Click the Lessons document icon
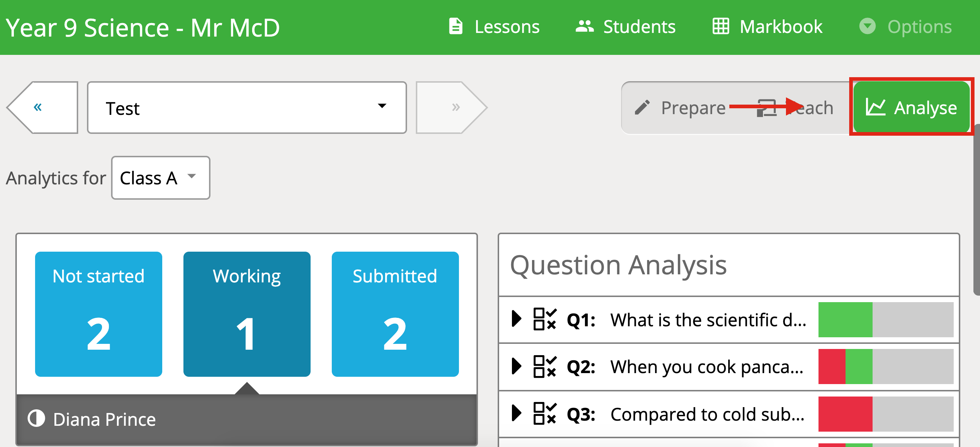 coord(455,27)
